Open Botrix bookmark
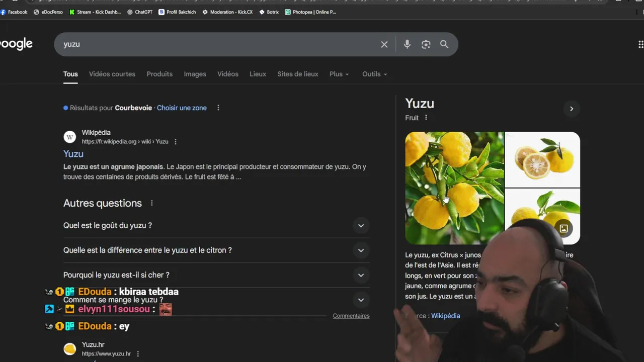Screen dimensions: 644x362 [269, 12]
